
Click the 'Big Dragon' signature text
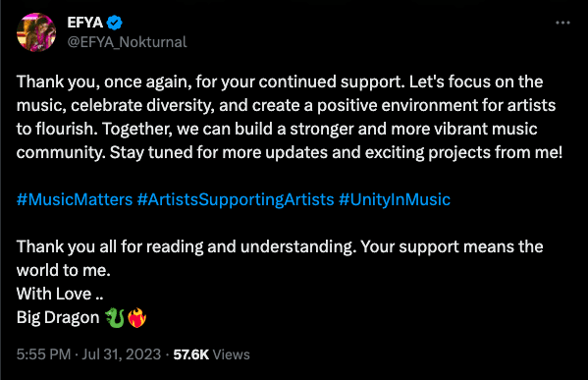(x=58, y=318)
